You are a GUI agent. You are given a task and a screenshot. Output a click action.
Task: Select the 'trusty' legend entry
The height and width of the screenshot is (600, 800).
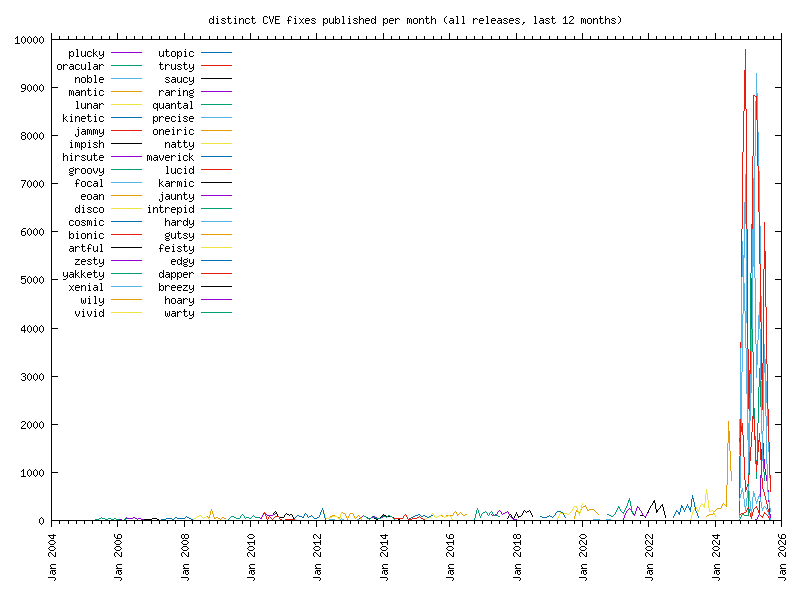[176, 66]
